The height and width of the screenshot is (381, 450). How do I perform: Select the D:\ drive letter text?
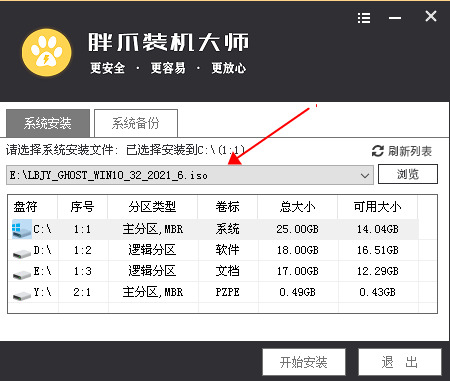click(x=42, y=250)
